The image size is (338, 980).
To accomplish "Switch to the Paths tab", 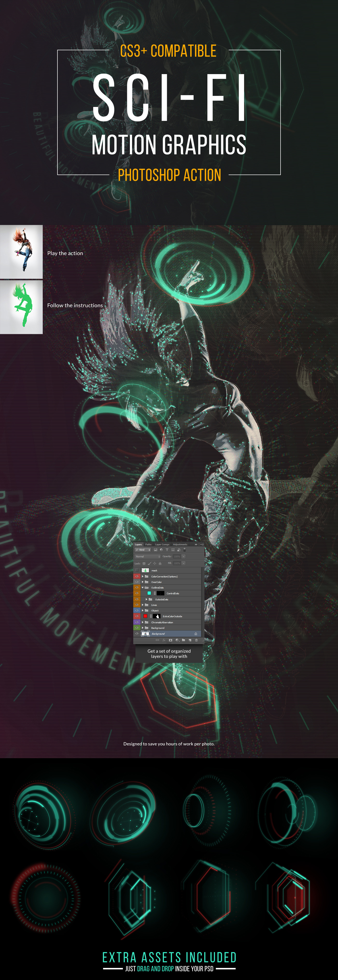I will pyautogui.click(x=148, y=544).
